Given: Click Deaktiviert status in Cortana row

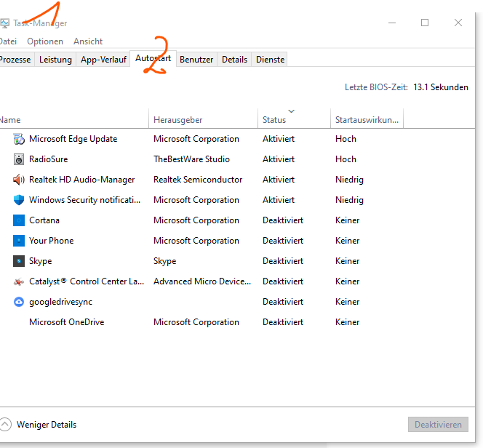Looking at the screenshot, I should 283,220.
